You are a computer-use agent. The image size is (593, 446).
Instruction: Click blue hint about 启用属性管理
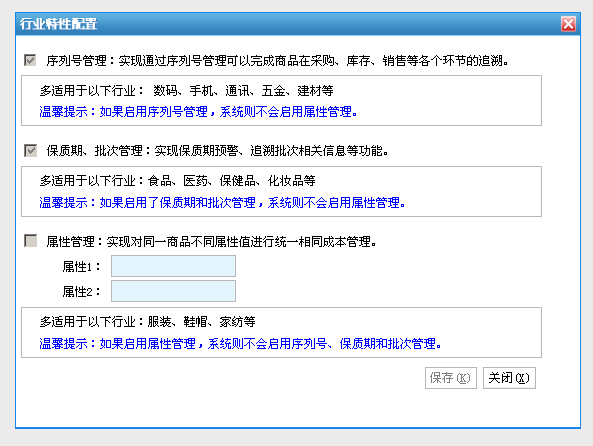(240, 343)
